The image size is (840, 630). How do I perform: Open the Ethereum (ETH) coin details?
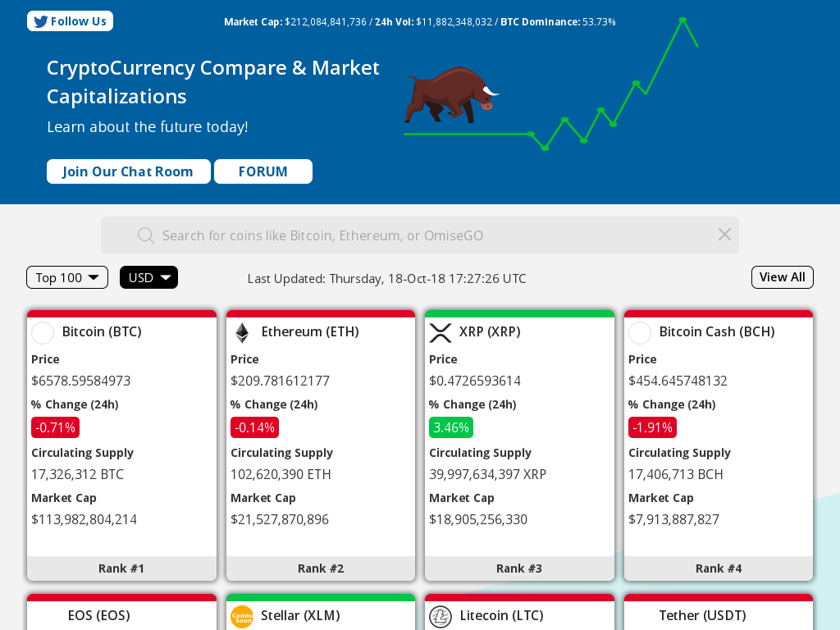pyautogui.click(x=310, y=331)
